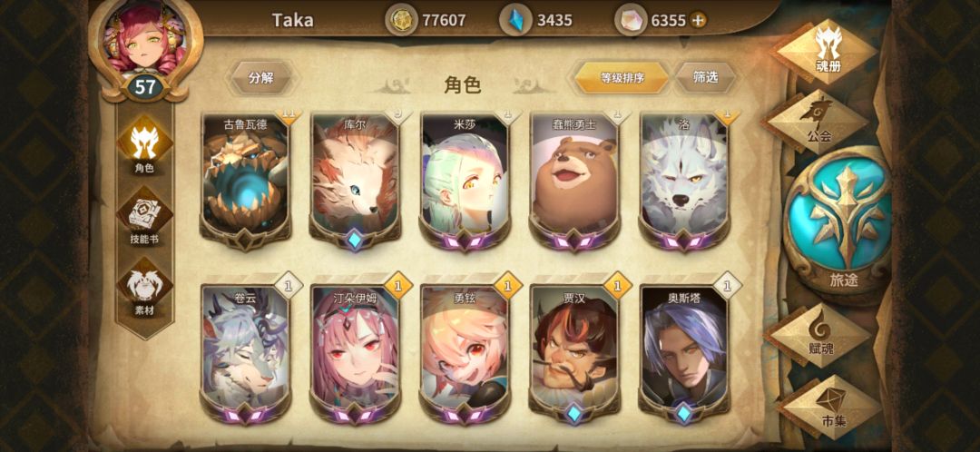Screen dimensions: 980x452
Task: Select the 古鲁瓦德 character card
Action: click(245, 181)
